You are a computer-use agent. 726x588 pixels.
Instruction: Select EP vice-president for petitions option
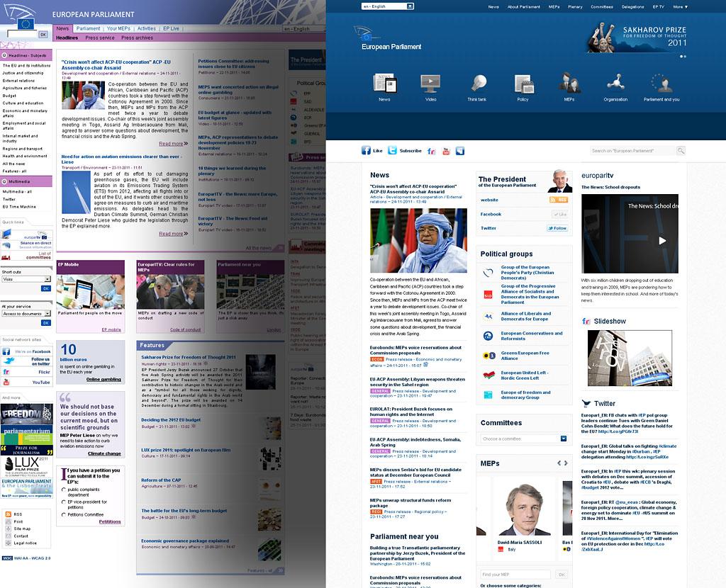[x=65, y=502]
